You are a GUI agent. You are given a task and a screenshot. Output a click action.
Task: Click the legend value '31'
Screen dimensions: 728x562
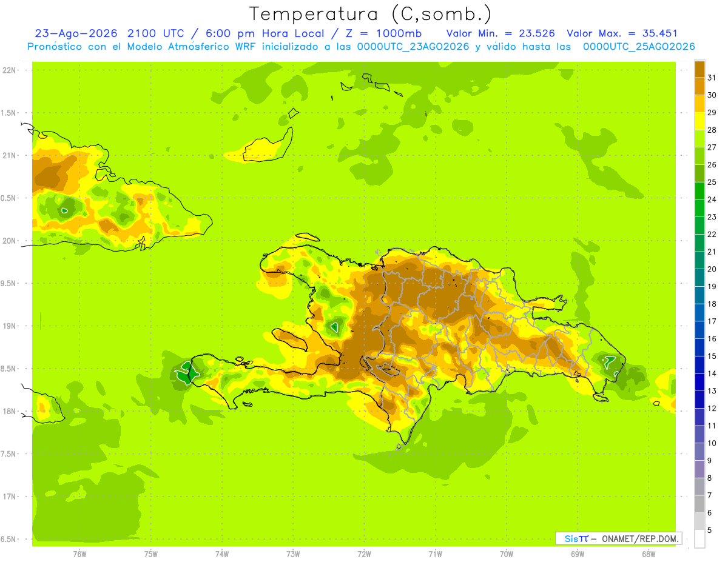coord(712,78)
